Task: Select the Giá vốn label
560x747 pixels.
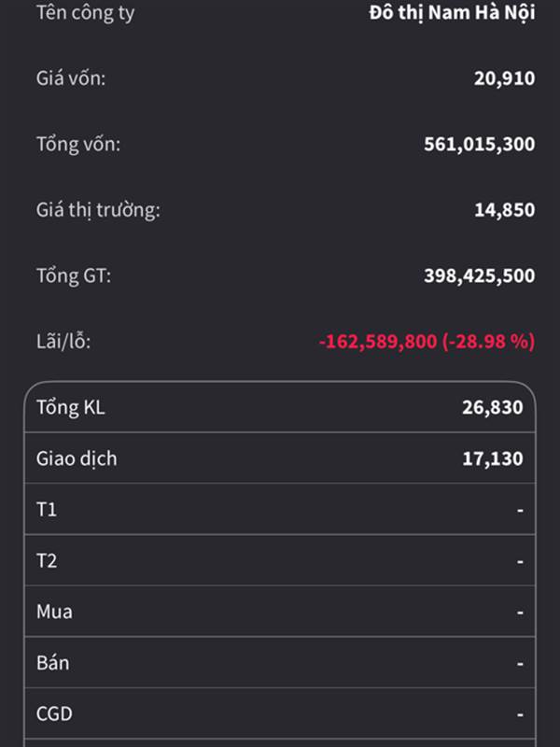Action: coord(71,78)
